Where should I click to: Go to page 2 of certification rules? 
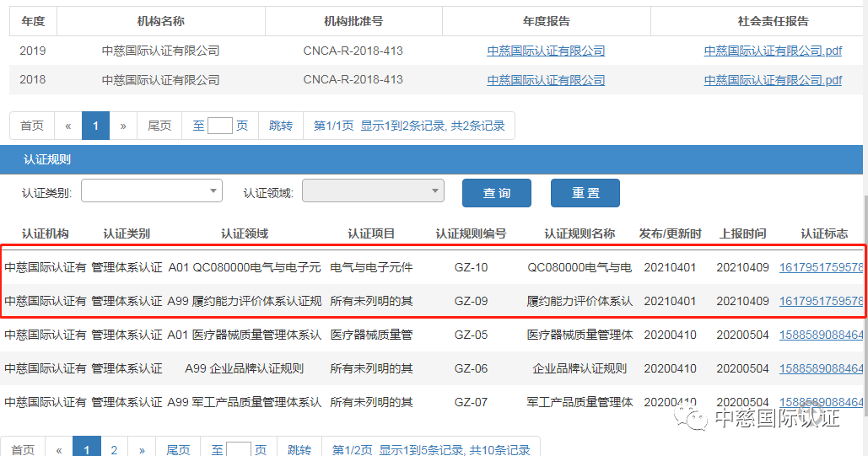click(x=114, y=449)
